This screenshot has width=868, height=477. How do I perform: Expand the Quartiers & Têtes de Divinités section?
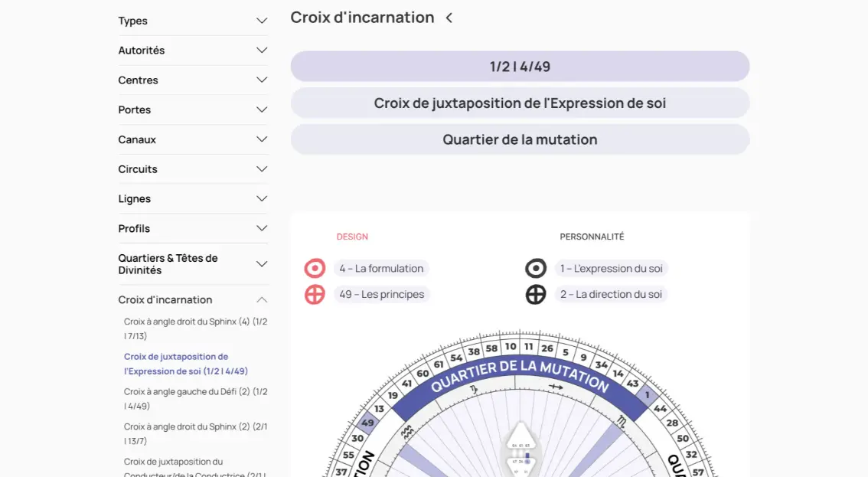[262, 264]
